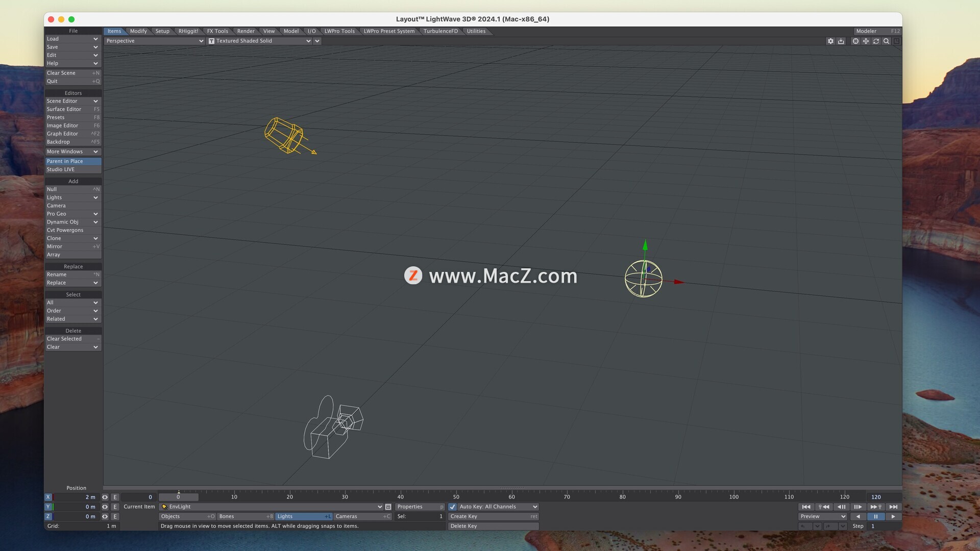Click the item list icon beside Current Item
The width and height of the screenshot is (980, 551).
[388, 507]
